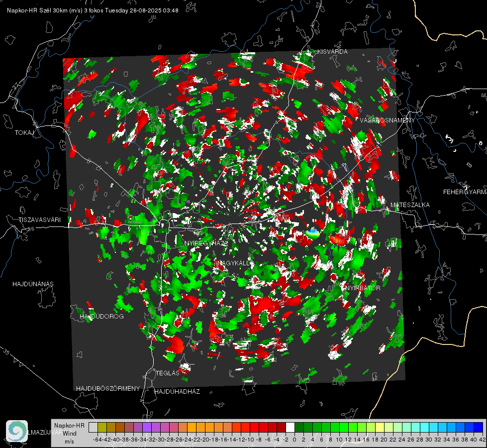
Task: Click the HAJDÚBÖSZÖRMÉNY label
Action: coord(108,389)
